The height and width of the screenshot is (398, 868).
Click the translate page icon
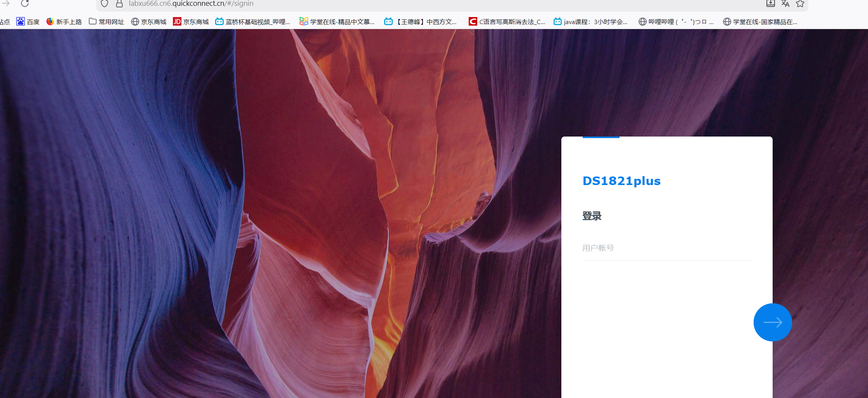[785, 3]
